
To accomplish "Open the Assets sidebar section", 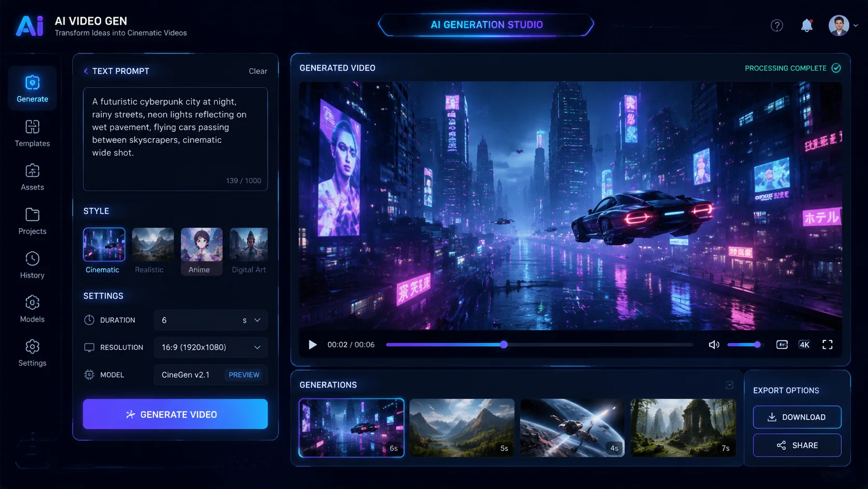I will pyautogui.click(x=32, y=177).
